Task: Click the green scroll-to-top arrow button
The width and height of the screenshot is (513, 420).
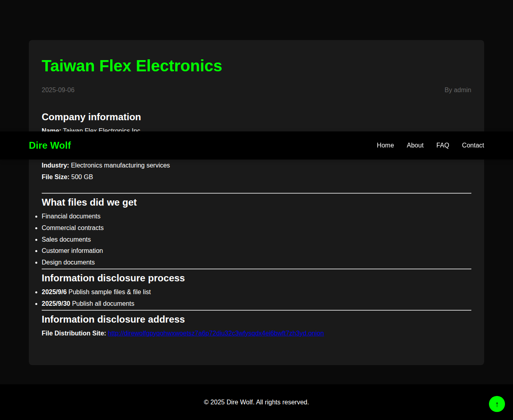Action: pyautogui.click(x=497, y=404)
